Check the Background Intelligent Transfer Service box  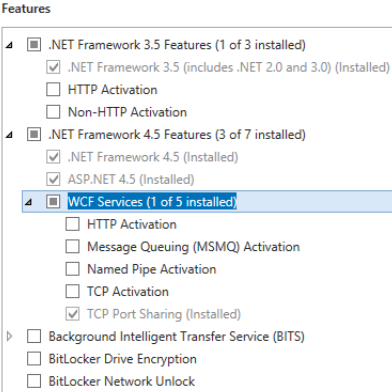coord(34,336)
